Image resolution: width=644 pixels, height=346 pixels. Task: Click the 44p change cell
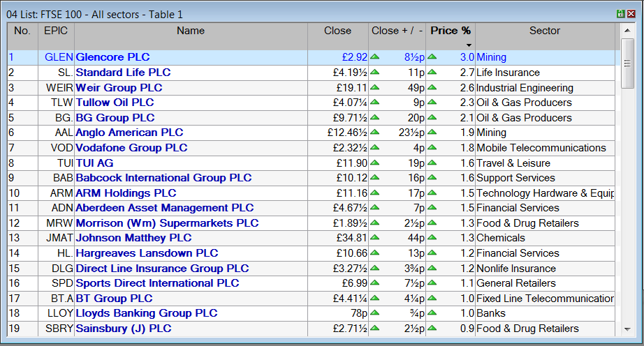pos(397,238)
